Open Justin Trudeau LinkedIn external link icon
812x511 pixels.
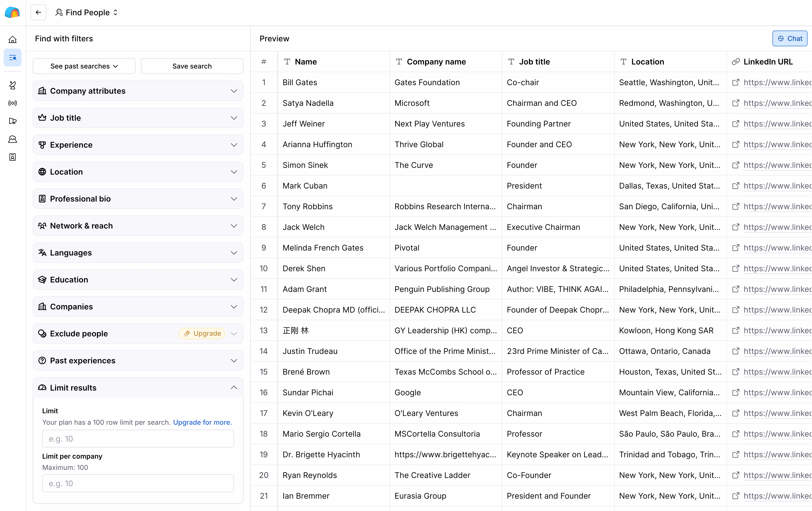tap(736, 351)
